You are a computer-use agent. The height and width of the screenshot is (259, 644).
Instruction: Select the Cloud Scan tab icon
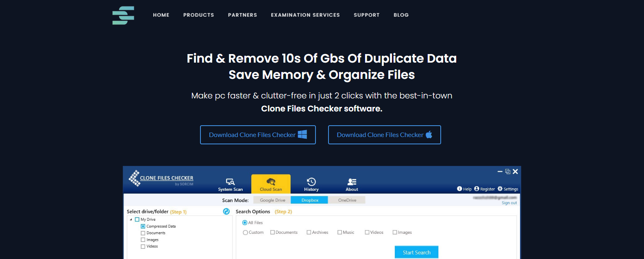pyautogui.click(x=271, y=182)
